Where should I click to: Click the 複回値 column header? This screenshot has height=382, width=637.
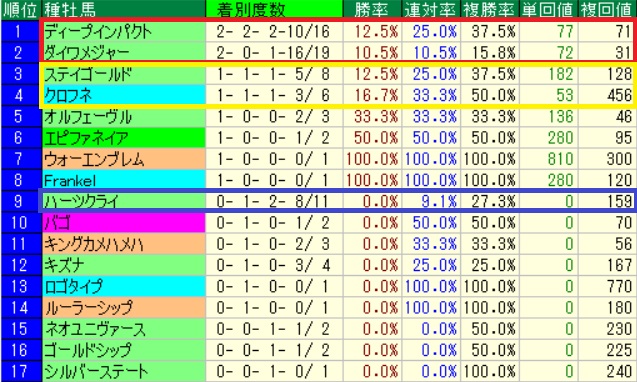point(607,10)
